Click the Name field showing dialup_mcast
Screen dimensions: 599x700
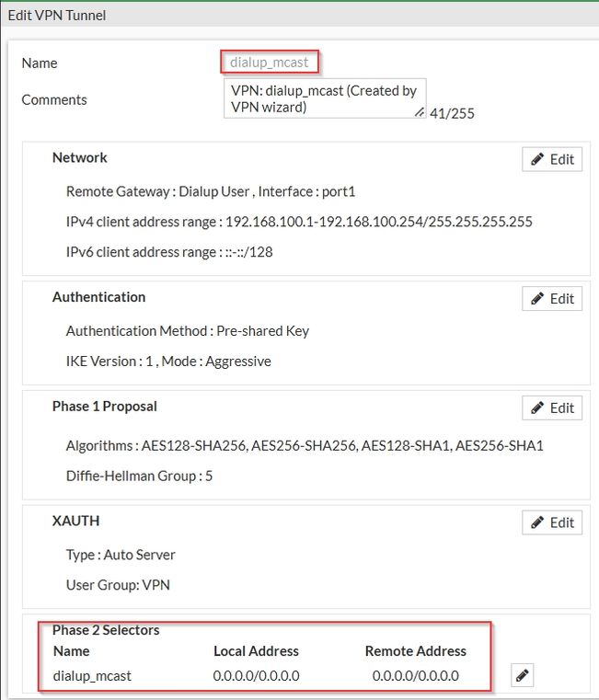(x=271, y=63)
